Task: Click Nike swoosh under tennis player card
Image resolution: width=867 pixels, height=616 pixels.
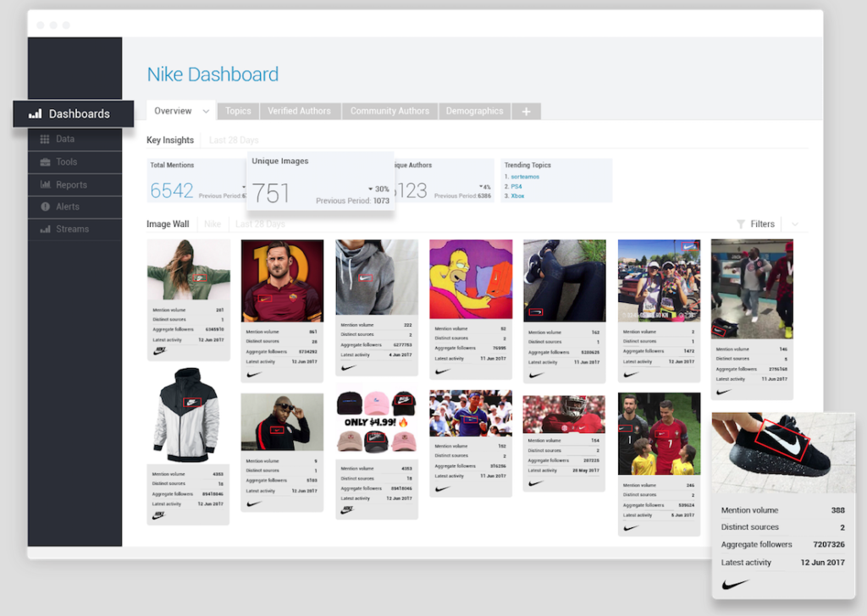Action: pos(442,488)
